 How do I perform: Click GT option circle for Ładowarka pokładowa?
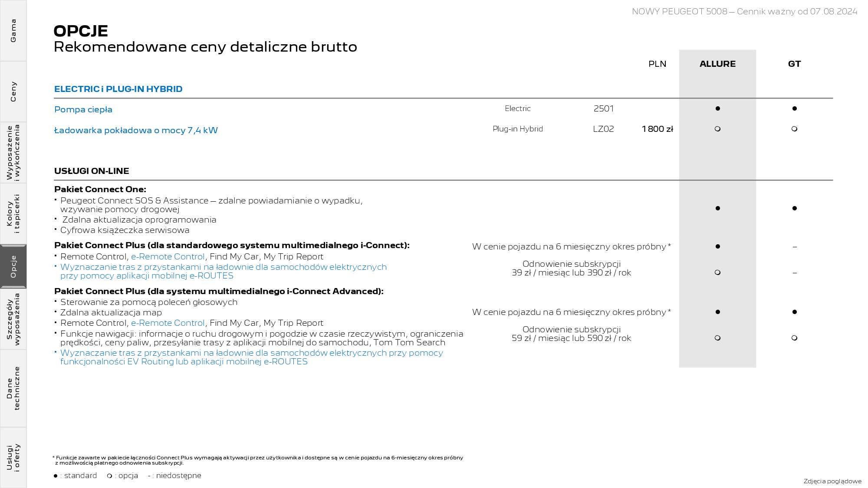point(794,129)
